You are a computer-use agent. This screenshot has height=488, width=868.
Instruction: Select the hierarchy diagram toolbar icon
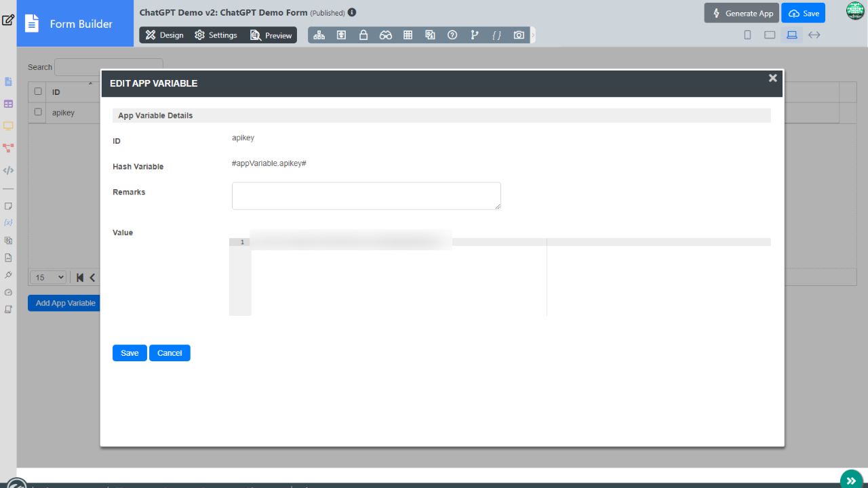pyautogui.click(x=319, y=35)
